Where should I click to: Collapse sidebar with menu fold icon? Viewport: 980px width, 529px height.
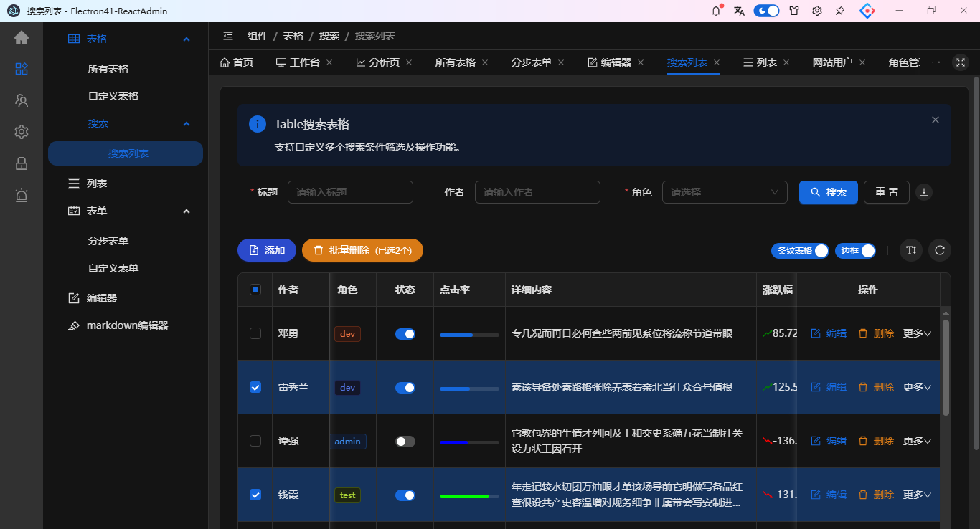click(x=228, y=36)
